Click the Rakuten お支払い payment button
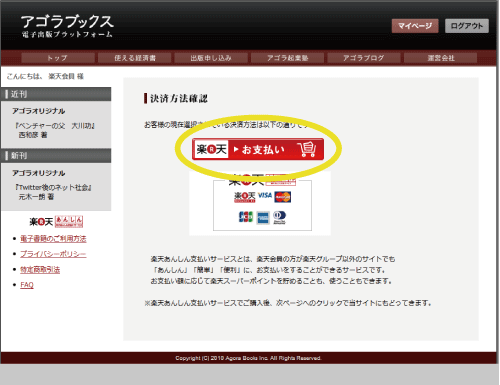The height and width of the screenshot is (385, 500). pyautogui.click(x=258, y=149)
